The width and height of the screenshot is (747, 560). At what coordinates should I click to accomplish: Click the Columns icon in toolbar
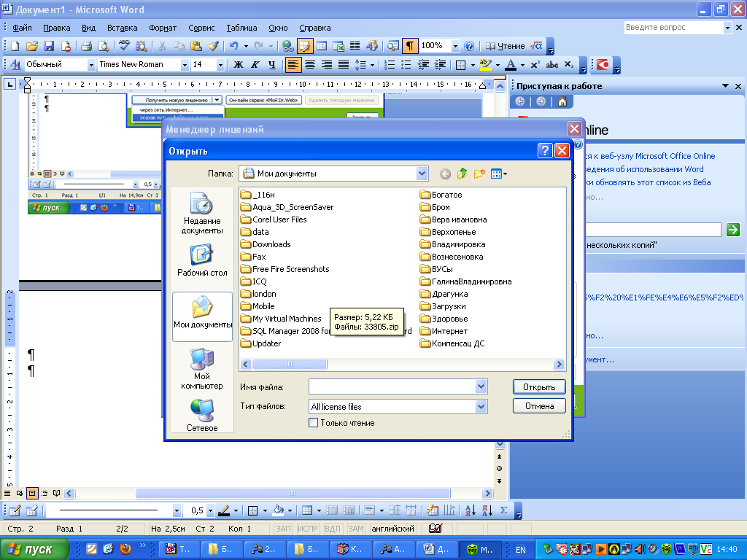coord(355,46)
